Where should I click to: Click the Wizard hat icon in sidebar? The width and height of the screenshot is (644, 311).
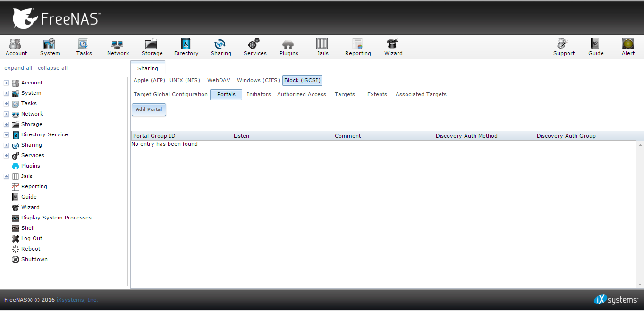coord(16,207)
